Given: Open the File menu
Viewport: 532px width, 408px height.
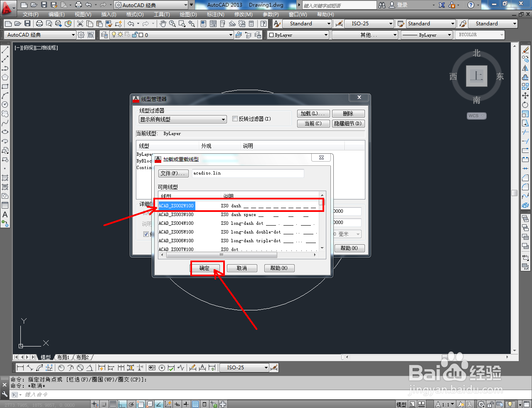Looking at the screenshot, I should [x=30, y=14].
